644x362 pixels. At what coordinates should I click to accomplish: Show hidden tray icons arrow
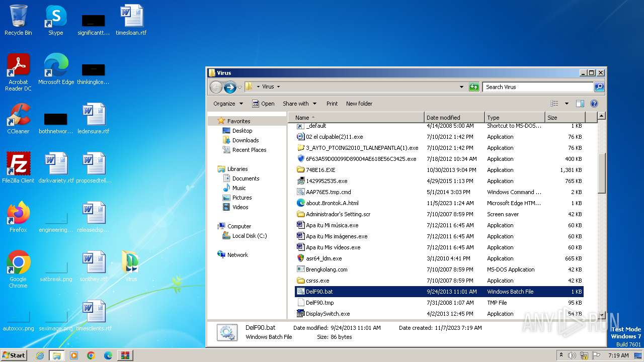click(x=561, y=355)
